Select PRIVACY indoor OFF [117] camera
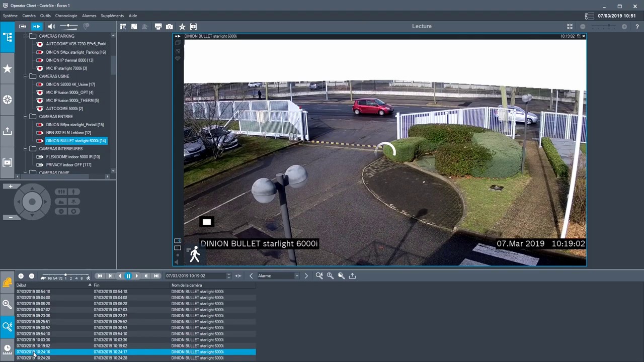The height and width of the screenshot is (362, 644). (68, 165)
